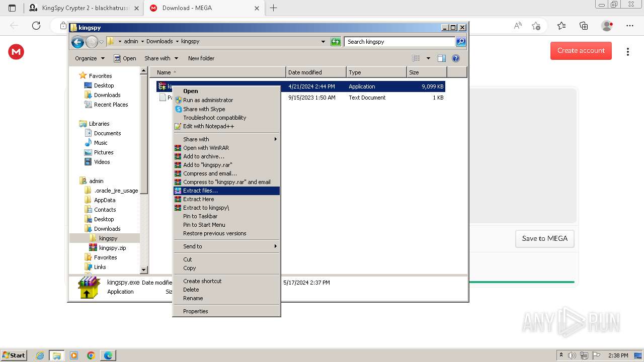The width and height of the screenshot is (644, 362).
Task: Click the green refresh button beside address bar
Action: coord(336,42)
